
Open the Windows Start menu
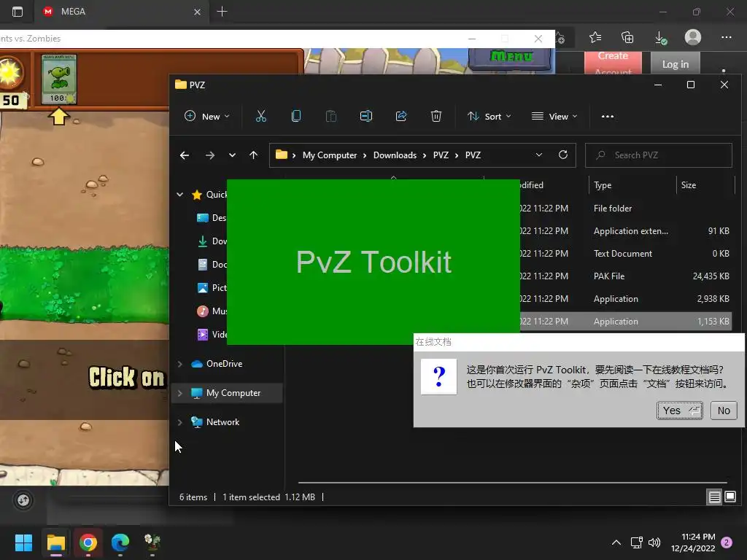tap(23, 542)
